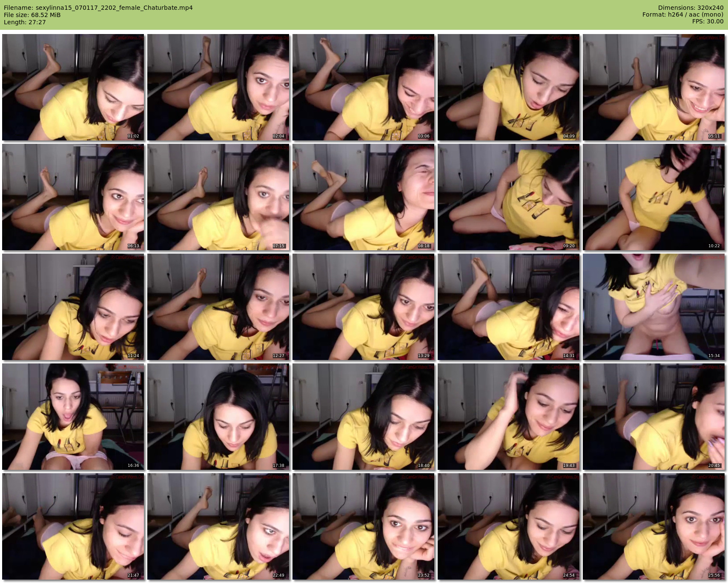Open the frame labeled 14:31
This screenshot has height=583, width=728.
[x=509, y=307]
